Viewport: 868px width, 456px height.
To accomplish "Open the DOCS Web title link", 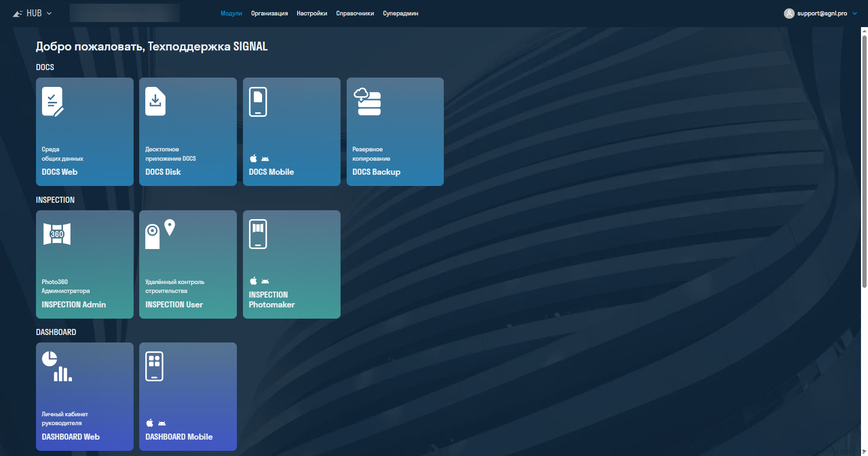I will (60, 172).
